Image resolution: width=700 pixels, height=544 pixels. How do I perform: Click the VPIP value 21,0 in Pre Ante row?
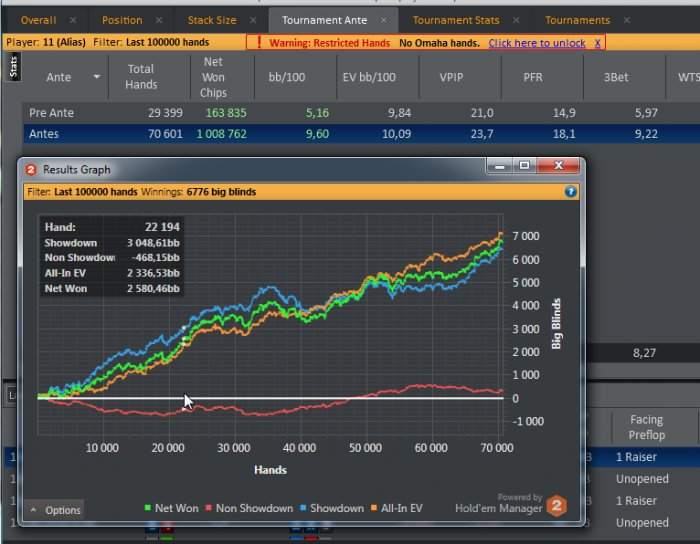[x=482, y=113]
